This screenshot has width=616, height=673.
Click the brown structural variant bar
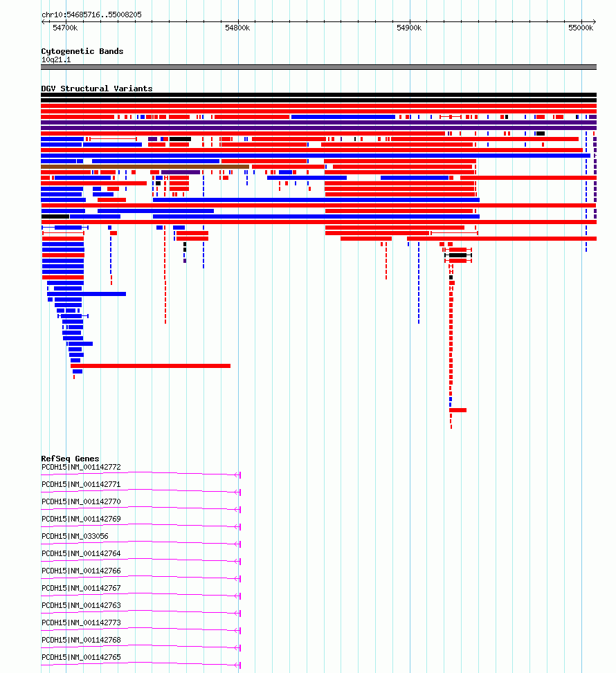coord(145,167)
